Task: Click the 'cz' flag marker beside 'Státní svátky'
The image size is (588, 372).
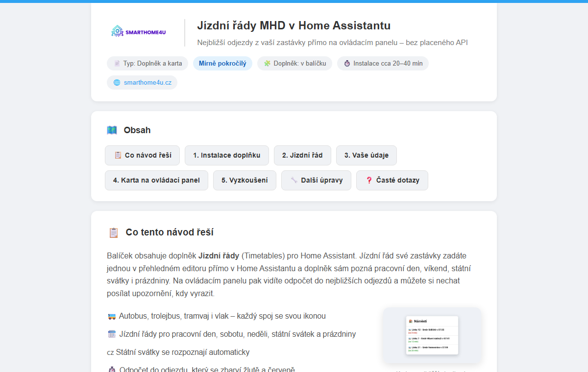Action: click(110, 352)
